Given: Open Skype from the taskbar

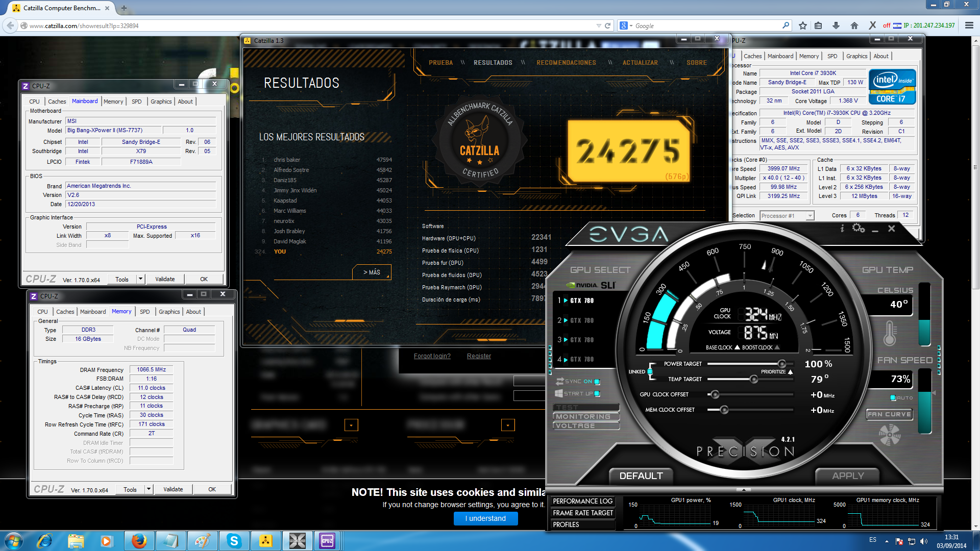Looking at the screenshot, I should [x=234, y=541].
